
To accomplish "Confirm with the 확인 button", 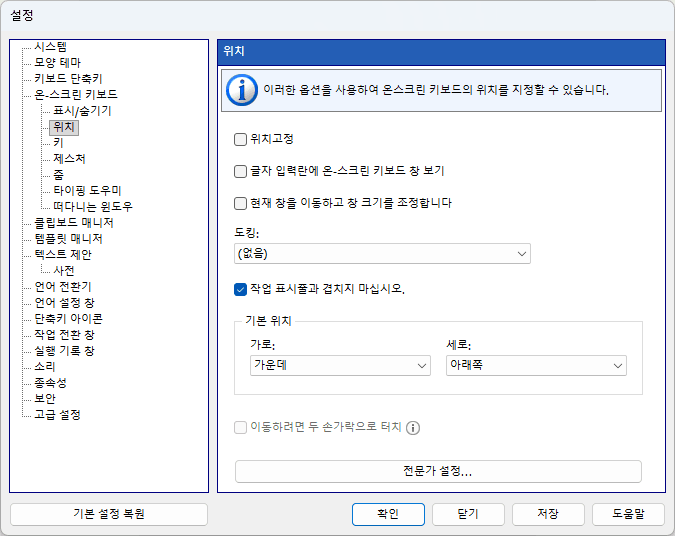I will pos(388,514).
